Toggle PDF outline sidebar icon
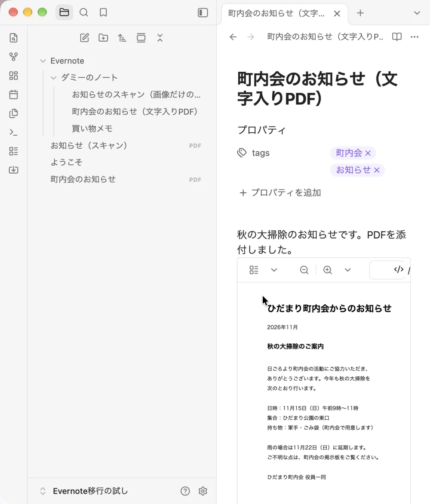Screen dimensions: 430x504 coord(254,270)
